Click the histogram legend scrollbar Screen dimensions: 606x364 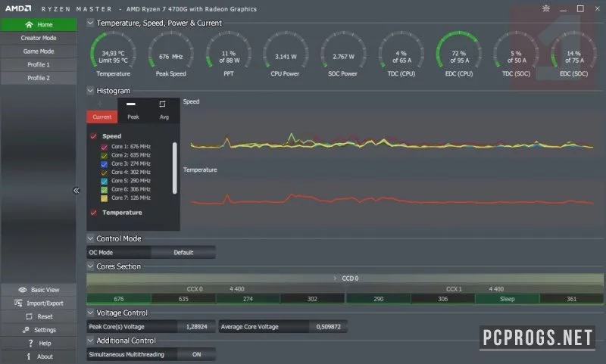tap(175, 168)
